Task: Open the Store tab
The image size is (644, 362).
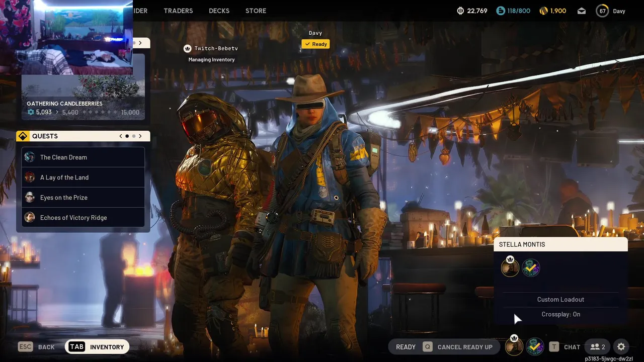Action: [x=256, y=11]
